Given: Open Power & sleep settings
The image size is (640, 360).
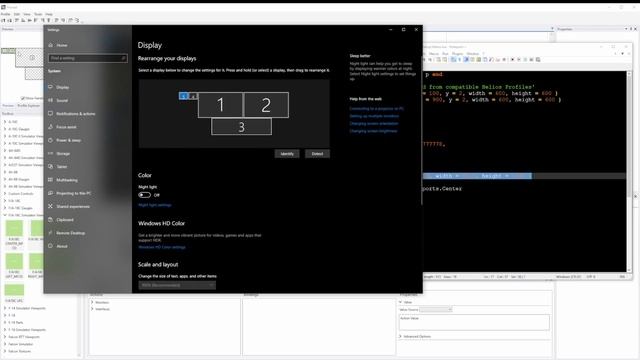Looking at the screenshot, I should click(x=68, y=140).
